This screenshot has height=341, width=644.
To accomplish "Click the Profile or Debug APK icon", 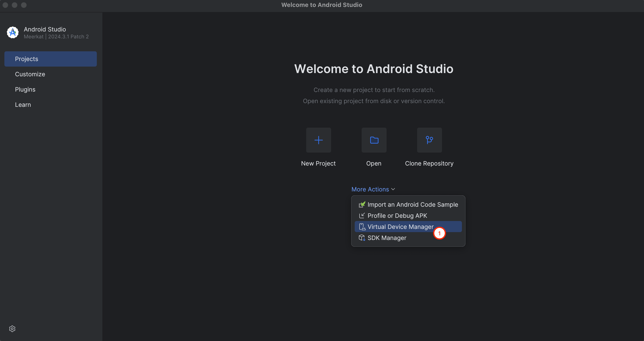I will point(362,216).
